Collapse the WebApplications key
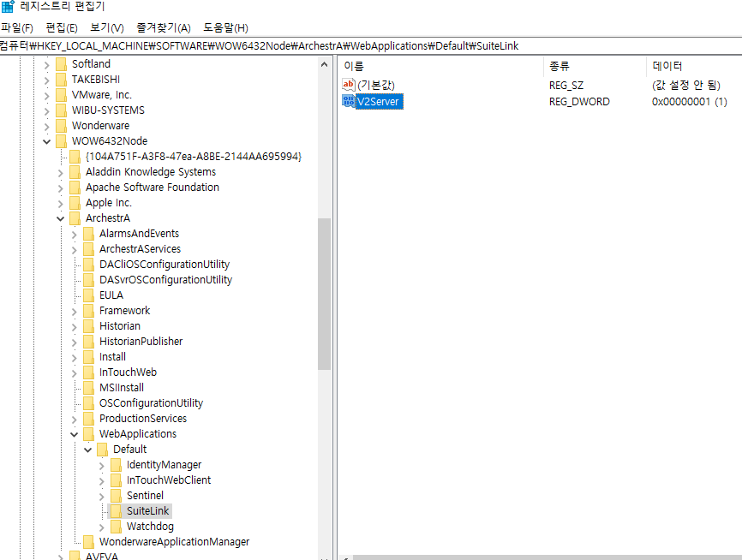 (x=74, y=434)
